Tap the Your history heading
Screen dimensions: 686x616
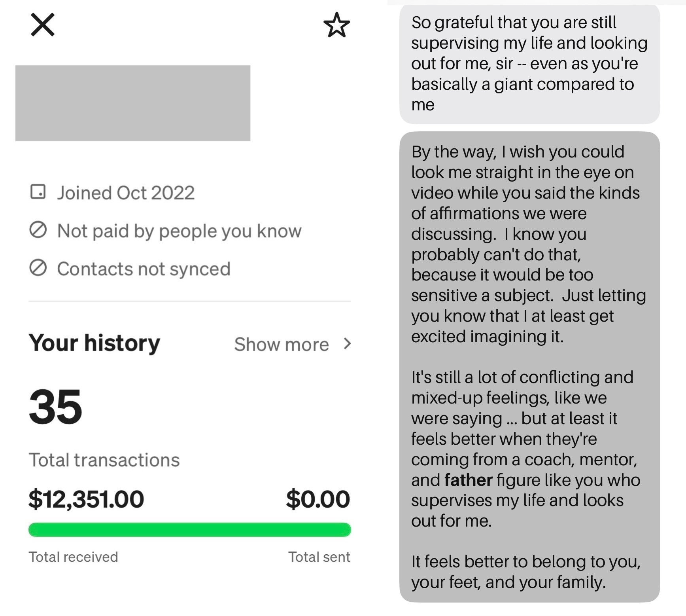pos(94,343)
